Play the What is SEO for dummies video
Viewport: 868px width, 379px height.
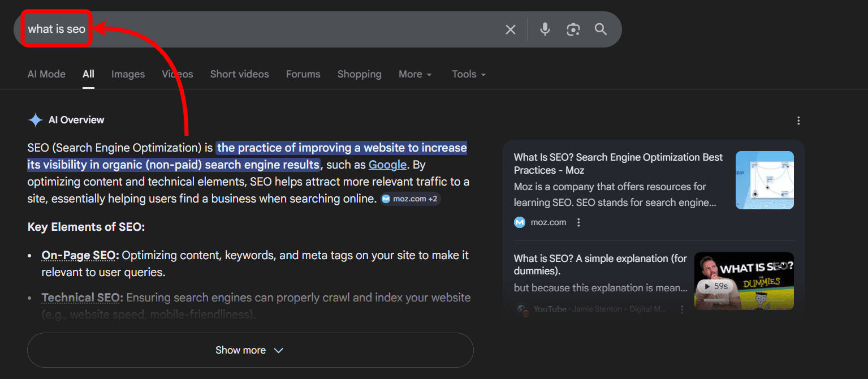point(743,281)
